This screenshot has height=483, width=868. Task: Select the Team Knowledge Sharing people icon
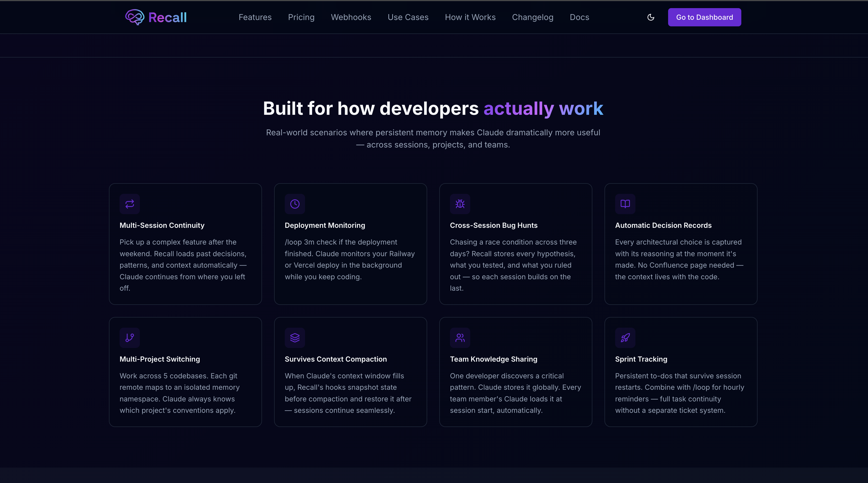pyautogui.click(x=460, y=338)
